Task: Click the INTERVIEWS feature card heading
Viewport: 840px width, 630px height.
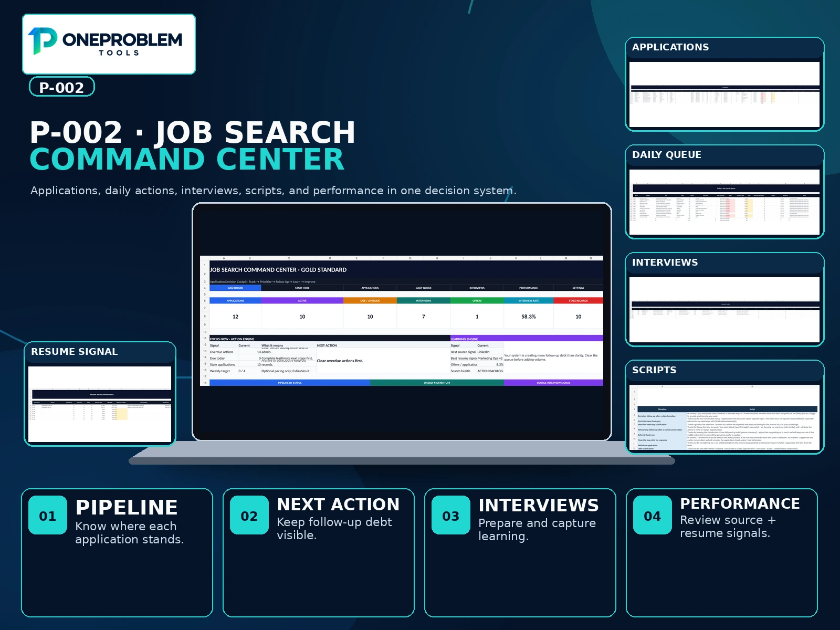Action: coord(539,505)
